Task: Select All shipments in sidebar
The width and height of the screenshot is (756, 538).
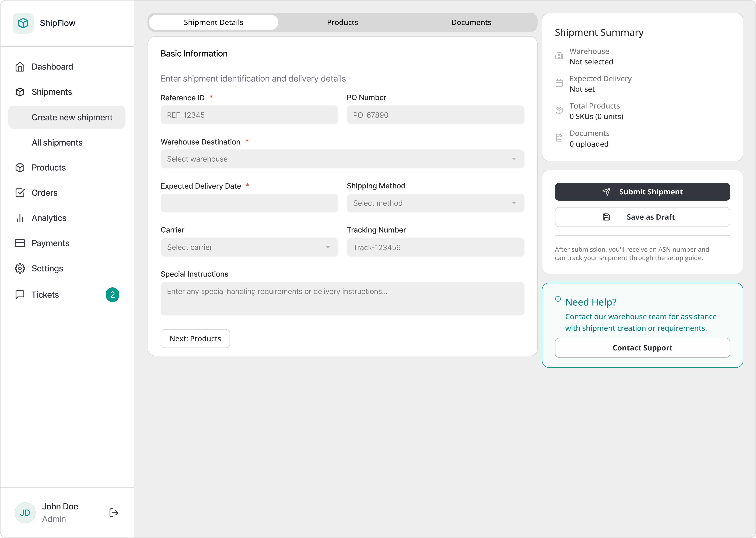Action: (x=57, y=143)
